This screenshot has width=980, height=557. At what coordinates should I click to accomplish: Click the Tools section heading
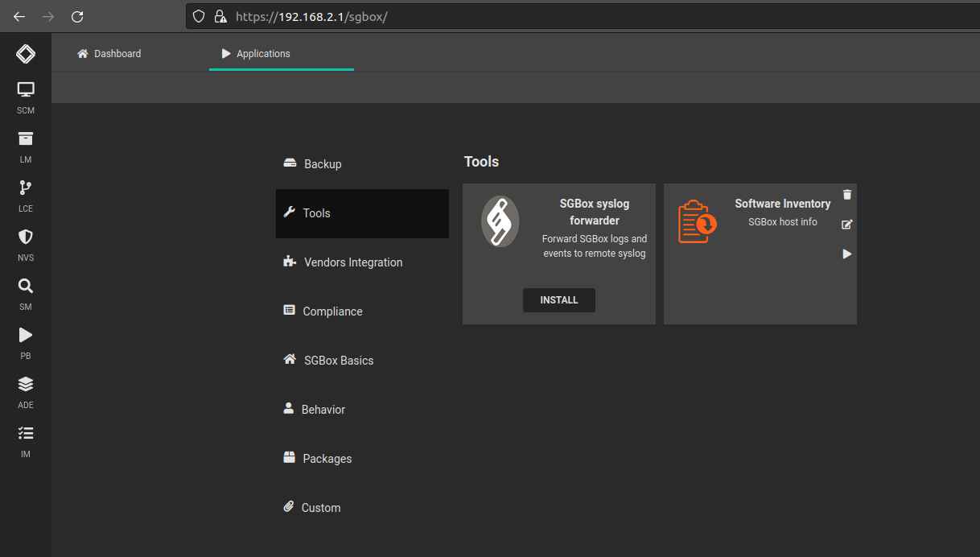481,162
